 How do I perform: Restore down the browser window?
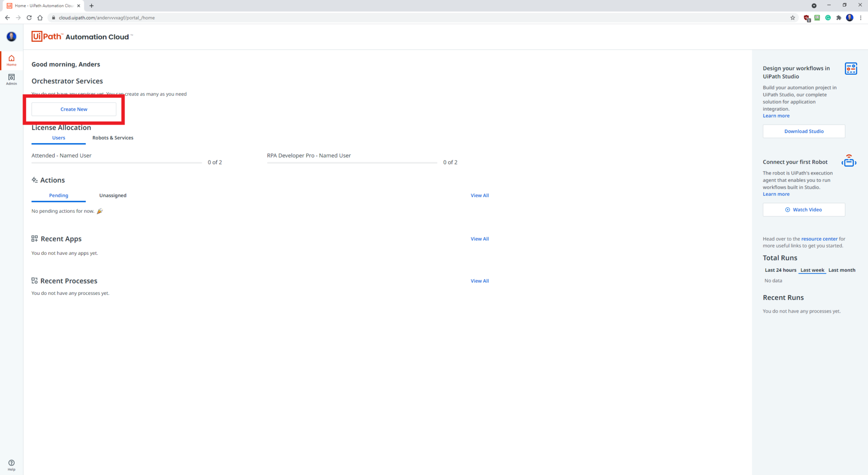pyautogui.click(x=845, y=5)
